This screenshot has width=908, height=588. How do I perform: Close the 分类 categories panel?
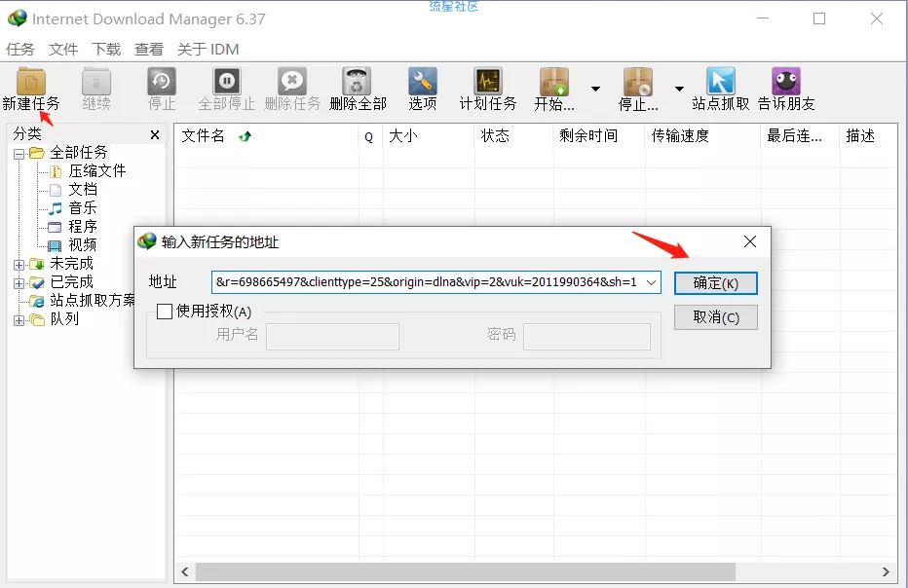click(x=155, y=135)
